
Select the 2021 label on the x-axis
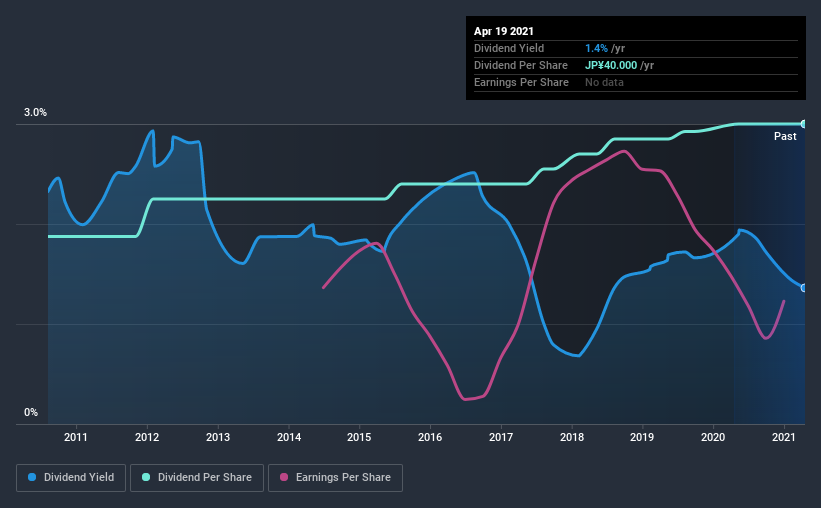(x=784, y=437)
